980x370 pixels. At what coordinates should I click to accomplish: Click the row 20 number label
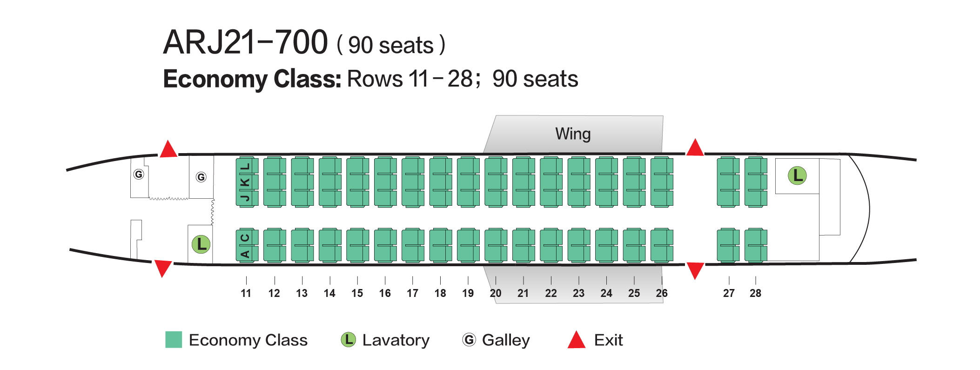[x=496, y=293]
